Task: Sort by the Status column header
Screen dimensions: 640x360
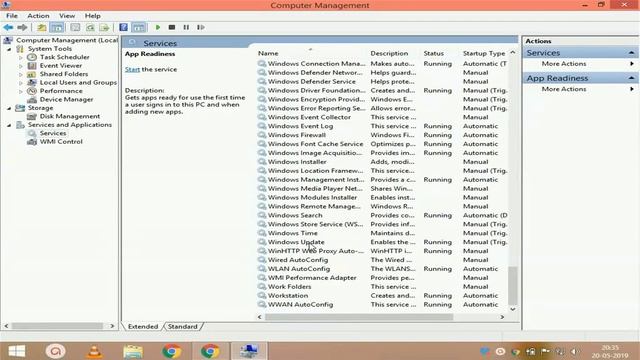Action: click(x=433, y=53)
